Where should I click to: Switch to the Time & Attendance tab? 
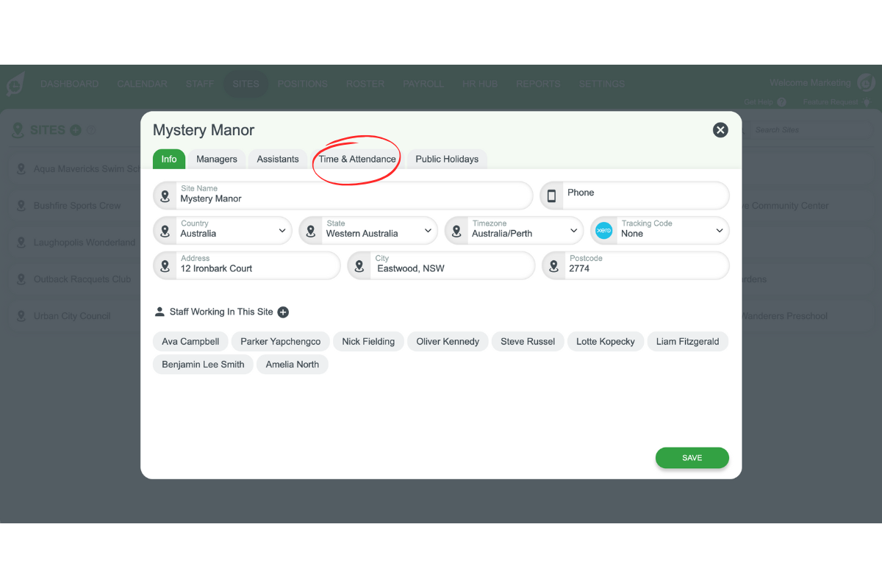357,159
